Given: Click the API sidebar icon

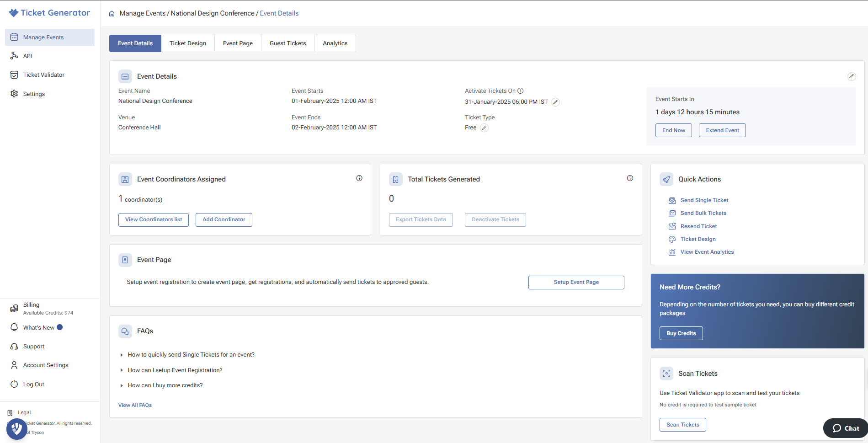Looking at the screenshot, I should 14,56.
